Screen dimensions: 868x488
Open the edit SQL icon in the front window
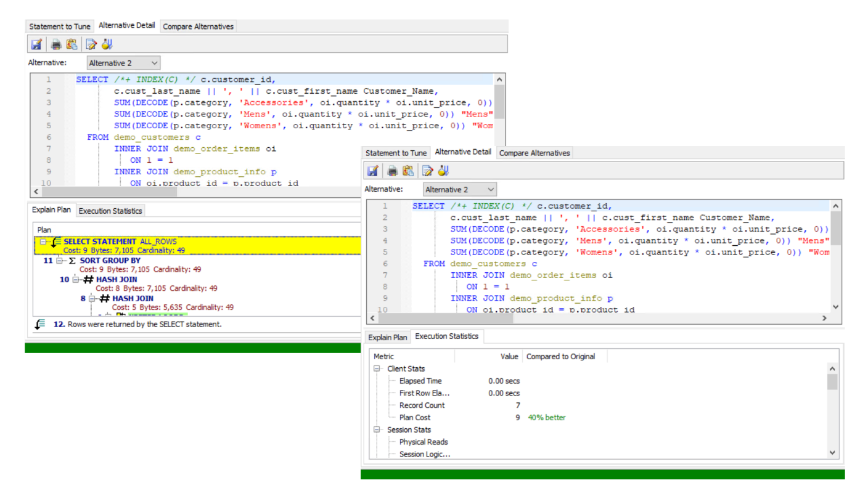[427, 171]
